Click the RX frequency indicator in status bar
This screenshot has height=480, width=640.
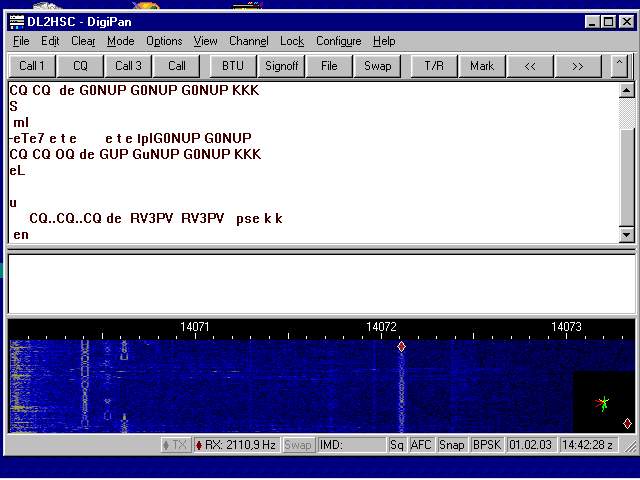(x=236, y=445)
